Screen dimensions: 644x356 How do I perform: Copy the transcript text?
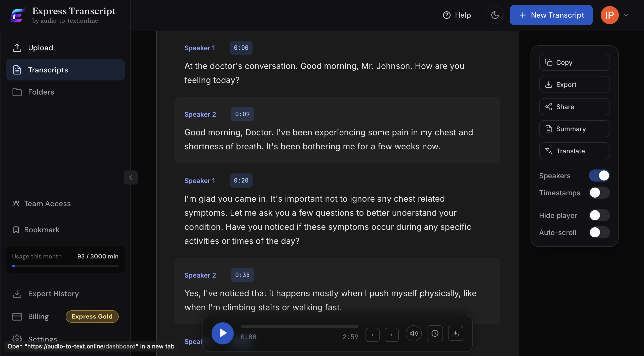(x=574, y=62)
